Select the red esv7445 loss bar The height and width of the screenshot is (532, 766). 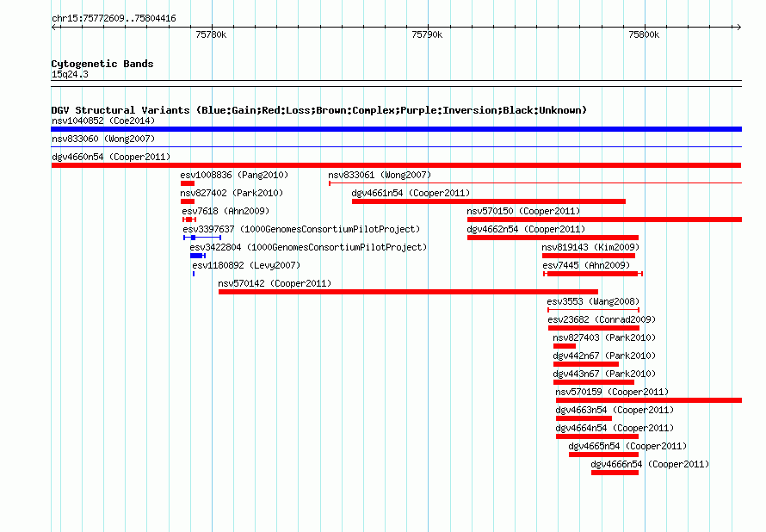593,274
